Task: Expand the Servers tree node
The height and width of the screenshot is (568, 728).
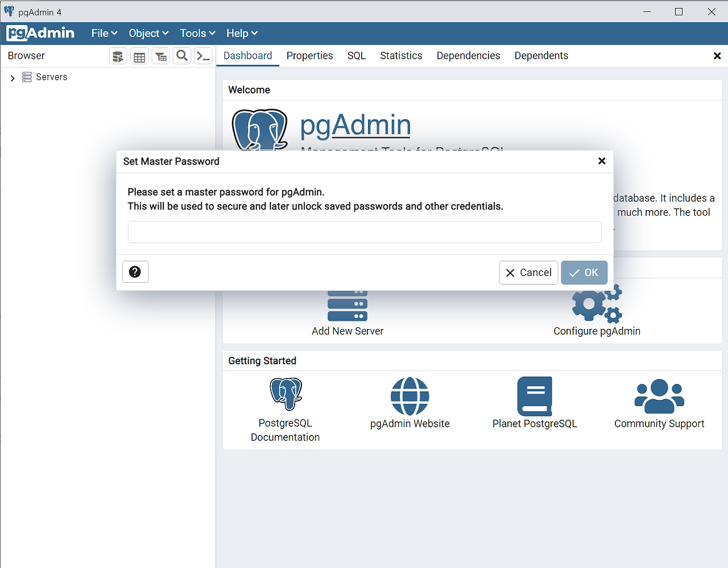Action: pos(13,78)
